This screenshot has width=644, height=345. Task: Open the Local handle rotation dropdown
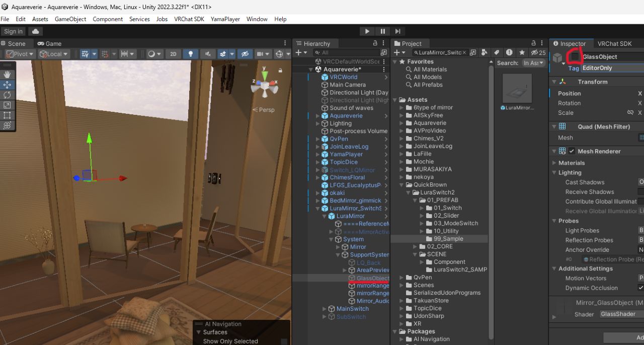[x=54, y=54]
